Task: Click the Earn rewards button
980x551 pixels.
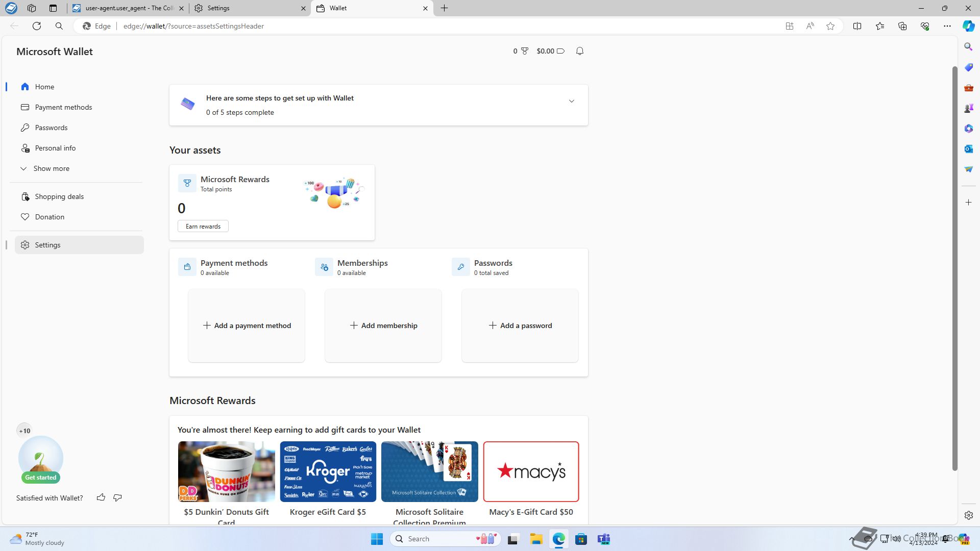Action: [x=203, y=227]
